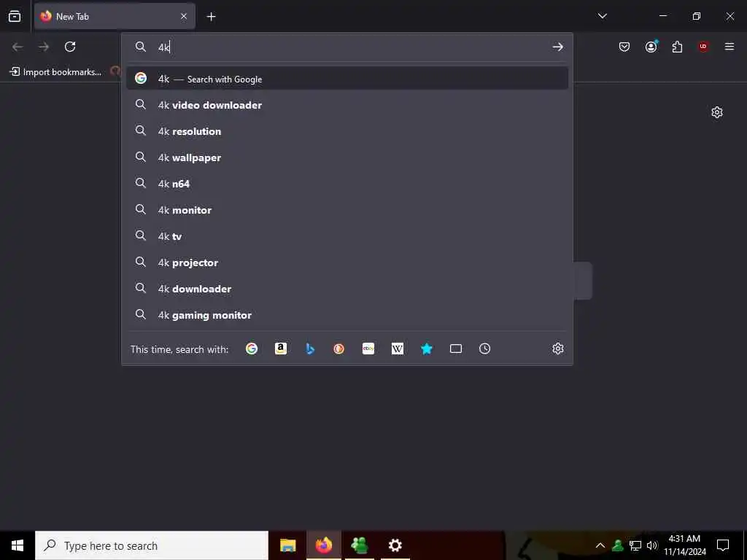The width and height of the screenshot is (747, 560).
Task: Open Firefox View icon
Action: [15, 16]
